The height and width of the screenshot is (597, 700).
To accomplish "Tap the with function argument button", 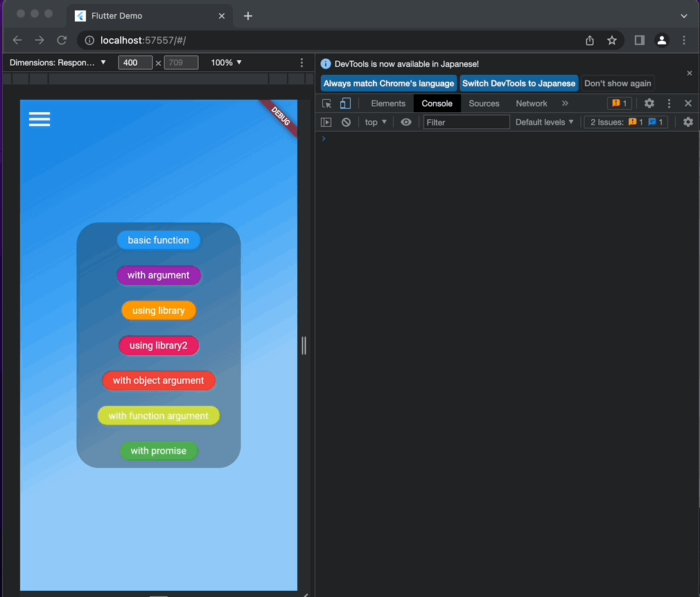I will point(159,416).
